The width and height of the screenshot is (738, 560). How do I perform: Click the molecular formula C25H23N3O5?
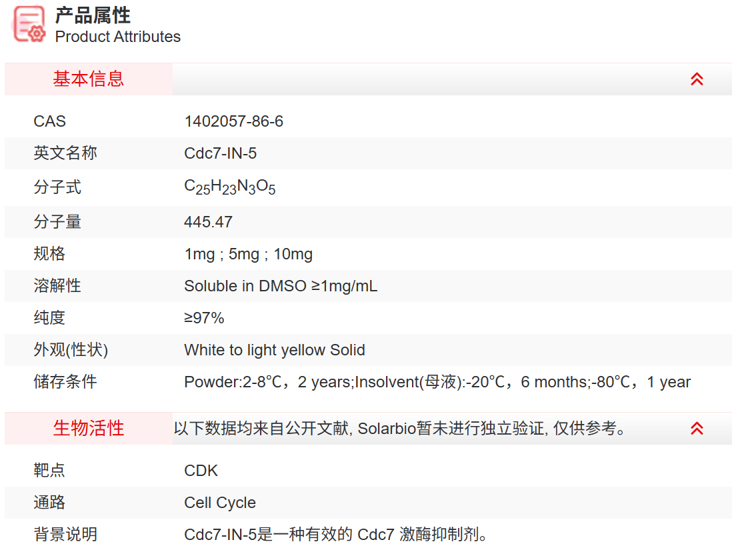229,187
